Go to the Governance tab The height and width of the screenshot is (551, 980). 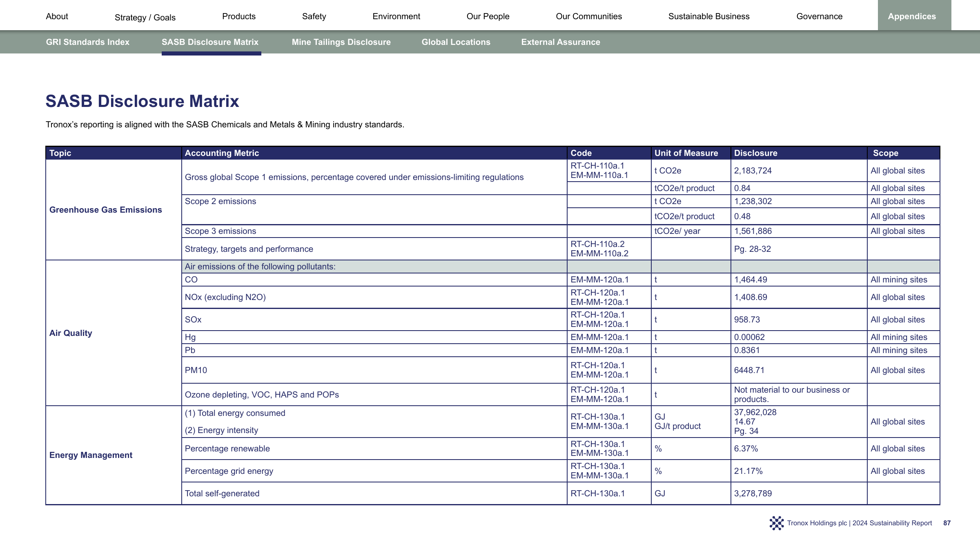pos(820,16)
